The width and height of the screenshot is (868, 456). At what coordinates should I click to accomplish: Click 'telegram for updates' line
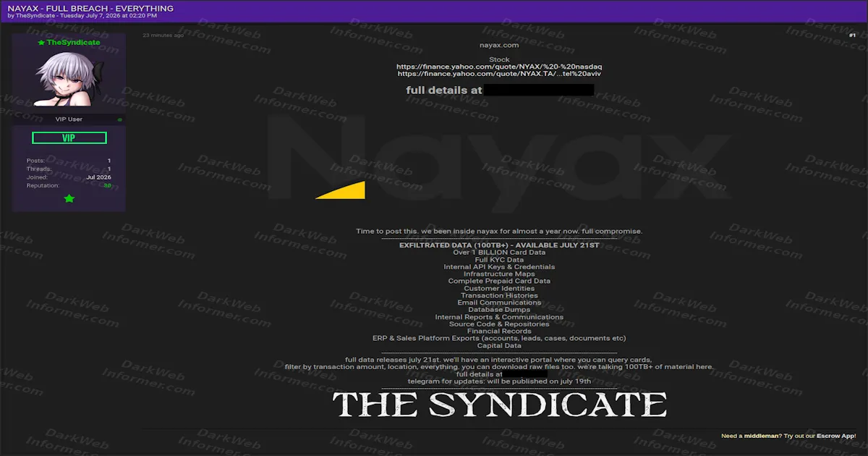coord(499,381)
